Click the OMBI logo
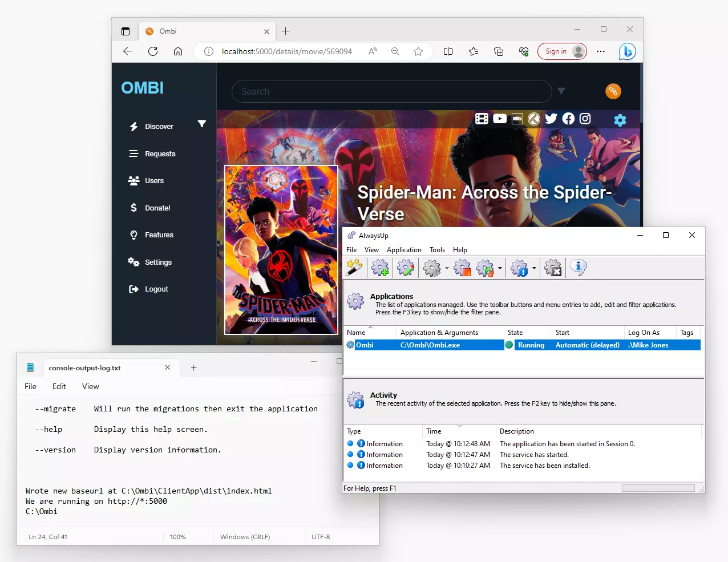This screenshot has height=562, width=728. 143,88
